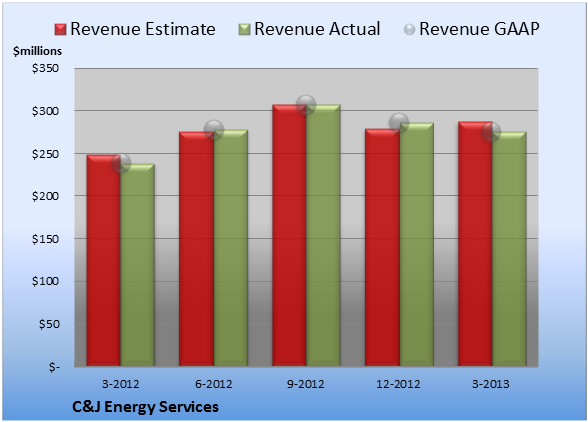Click the gray Revenue GAAP legend marker

pyautogui.click(x=409, y=30)
